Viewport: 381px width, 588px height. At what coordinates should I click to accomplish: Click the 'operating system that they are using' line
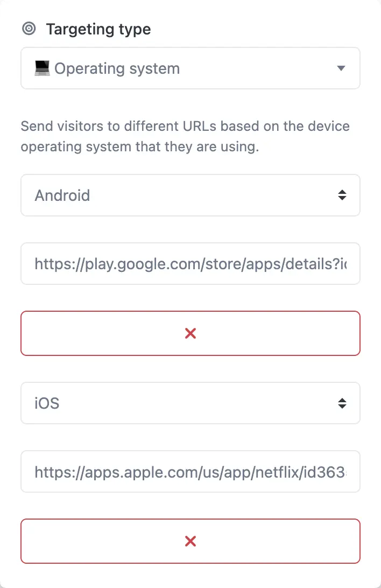pyautogui.click(x=140, y=146)
